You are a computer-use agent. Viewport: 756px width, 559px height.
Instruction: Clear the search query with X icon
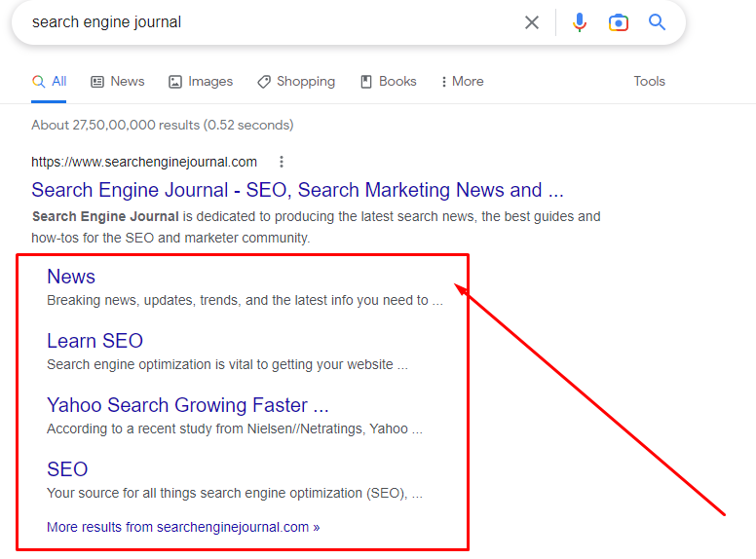tap(532, 22)
